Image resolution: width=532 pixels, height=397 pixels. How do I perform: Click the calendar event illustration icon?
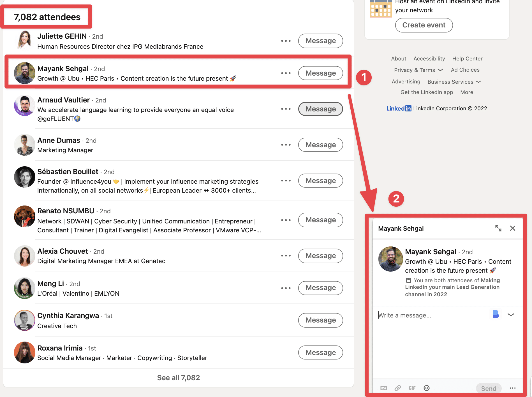coord(381,9)
